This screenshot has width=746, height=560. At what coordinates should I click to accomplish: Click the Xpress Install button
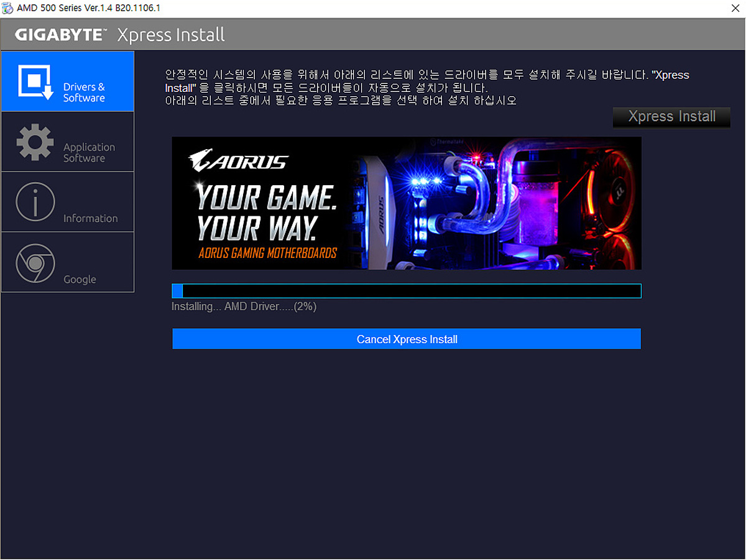[671, 117]
